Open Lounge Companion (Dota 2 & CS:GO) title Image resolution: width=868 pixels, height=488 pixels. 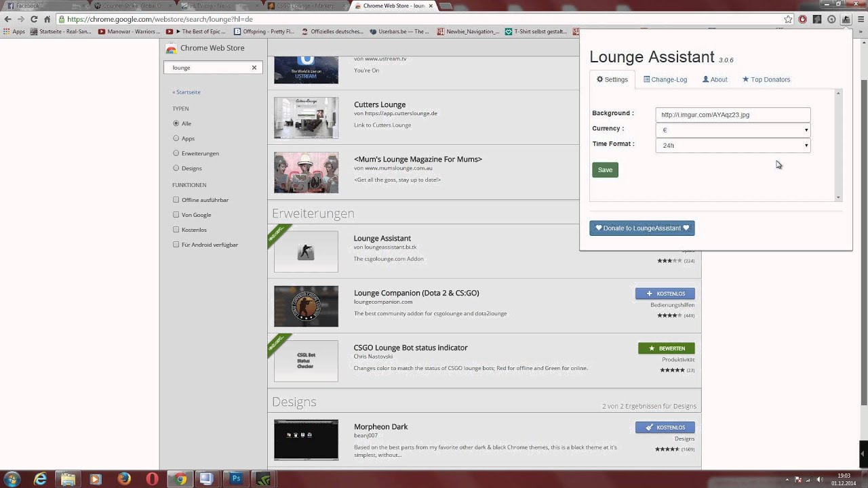click(416, 293)
